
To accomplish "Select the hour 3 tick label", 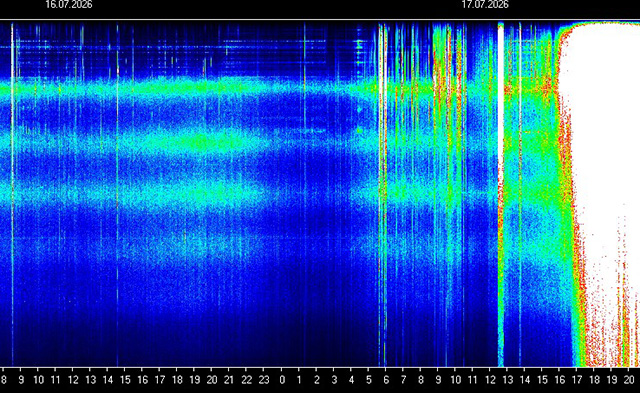I will (334, 380).
